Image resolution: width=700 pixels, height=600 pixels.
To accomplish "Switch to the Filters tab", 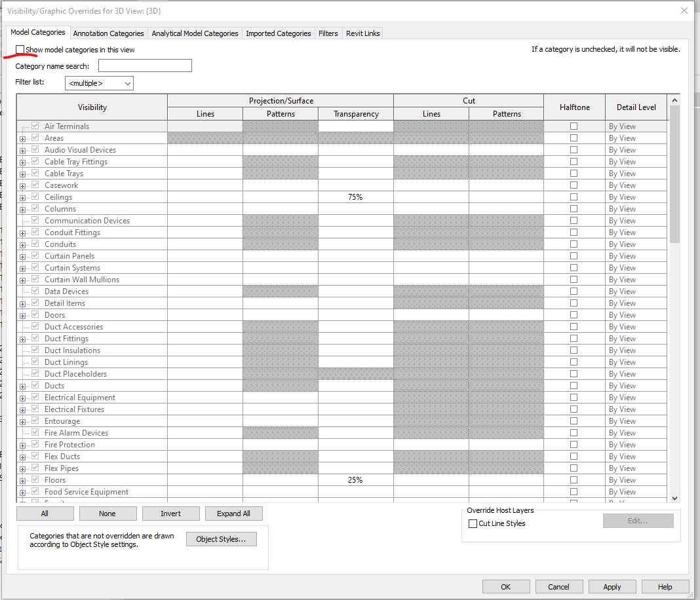I will point(328,33).
